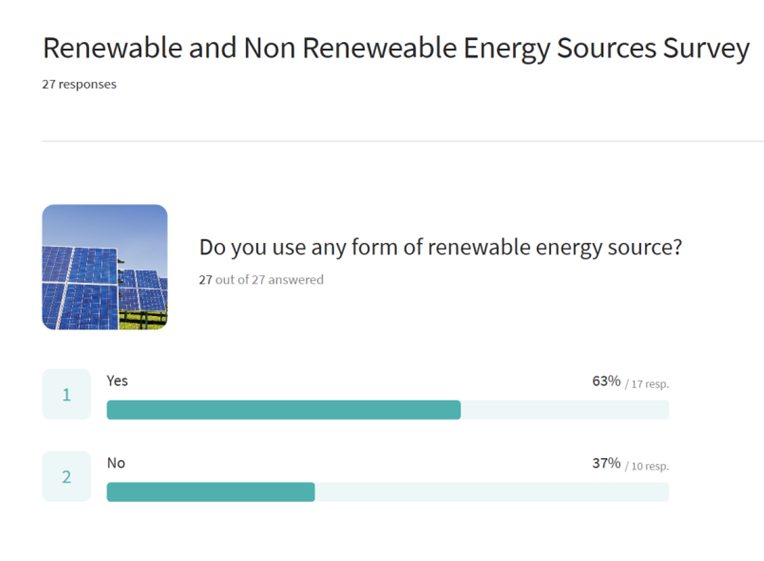The height and width of the screenshot is (561, 764).
Task: Click "27 out of 27 answered" text
Action: (x=261, y=280)
